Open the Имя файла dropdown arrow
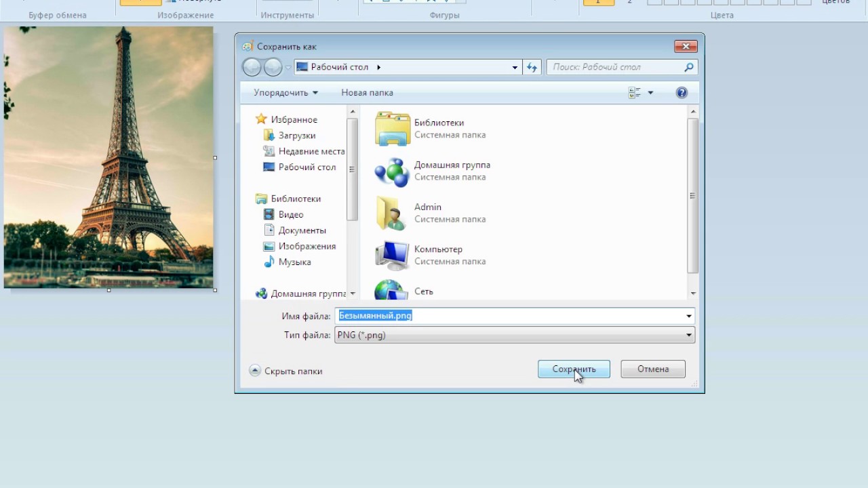Image resolution: width=868 pixels, height=488 pixels. pos(689,316)
